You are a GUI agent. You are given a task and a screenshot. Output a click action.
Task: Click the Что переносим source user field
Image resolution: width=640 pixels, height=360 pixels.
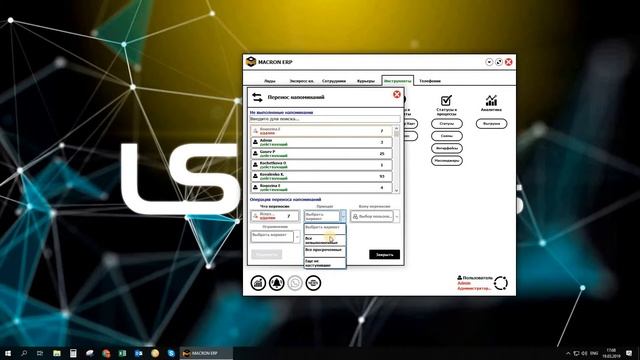pyautogui.click(x=275, y=216)
